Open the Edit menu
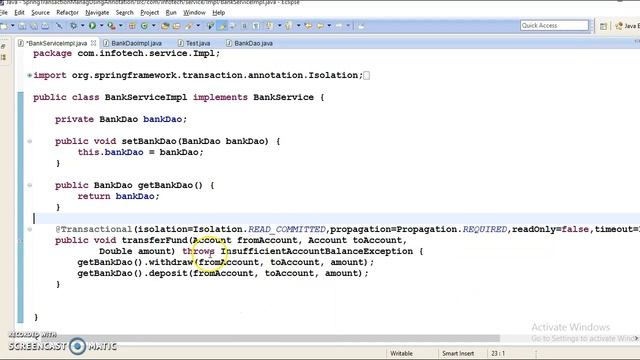 [19, 13]
